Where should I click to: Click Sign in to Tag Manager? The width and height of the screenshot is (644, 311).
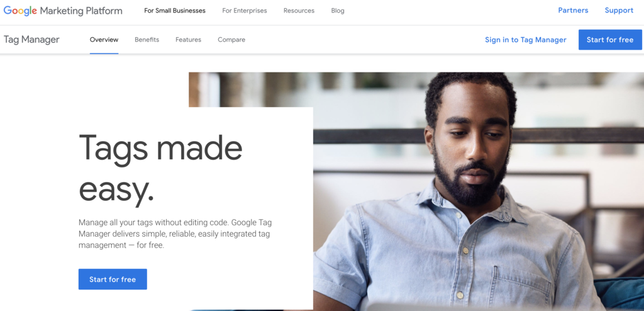(525, 40)
